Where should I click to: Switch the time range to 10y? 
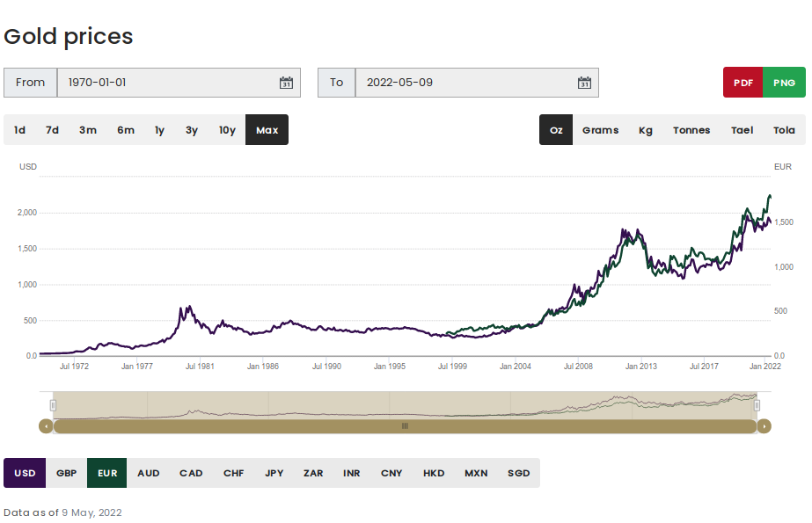(227, 130)
